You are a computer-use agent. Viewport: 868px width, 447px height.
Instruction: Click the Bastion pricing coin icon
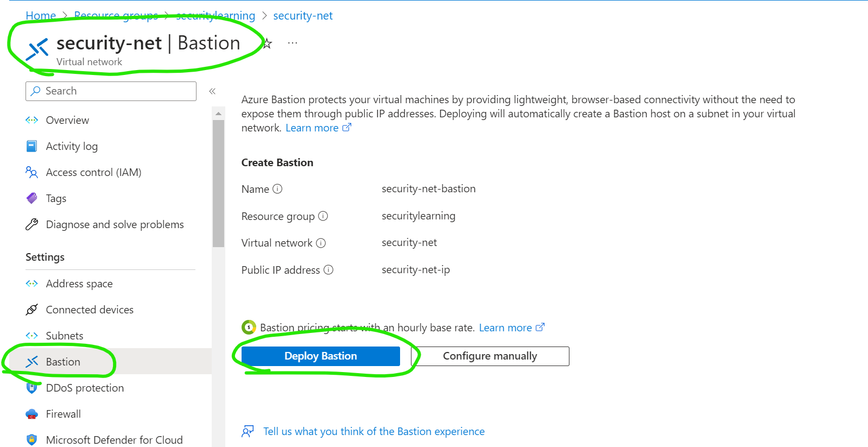tap(249, 328)
